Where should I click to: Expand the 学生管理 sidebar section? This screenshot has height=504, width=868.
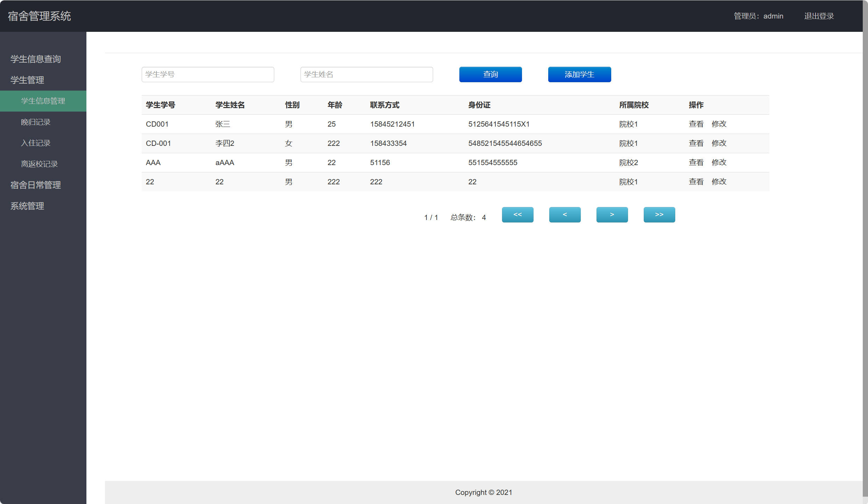[x=27, y=80]
